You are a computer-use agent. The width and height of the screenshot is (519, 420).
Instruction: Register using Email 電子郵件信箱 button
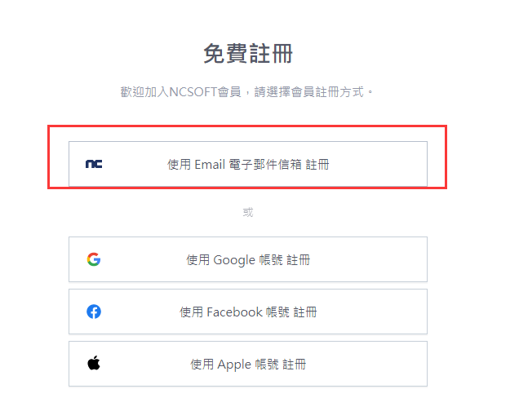pos(248,164)
